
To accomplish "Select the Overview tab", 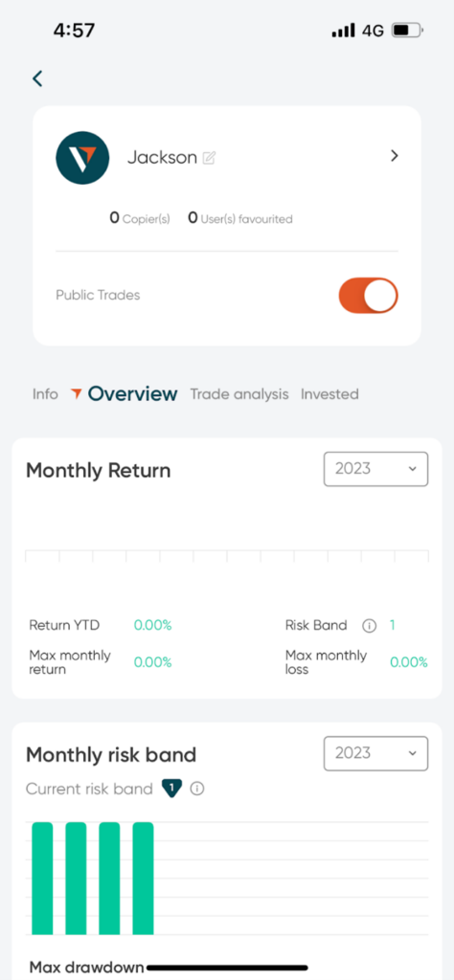I will pos(132,393).
